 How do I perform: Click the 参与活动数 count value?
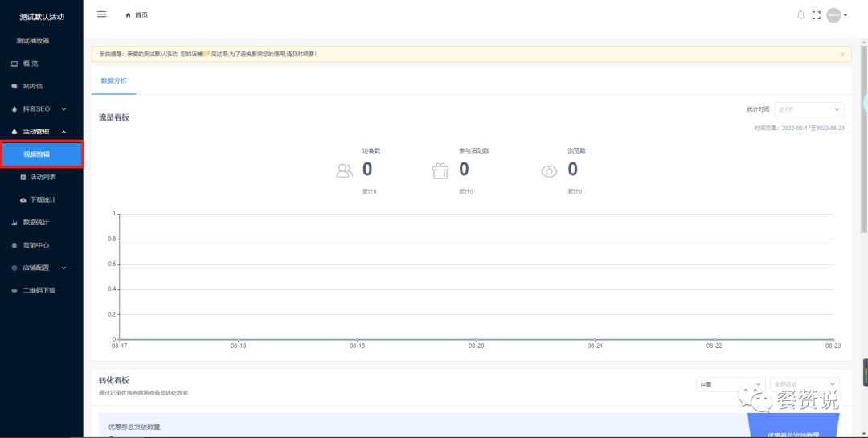(464, 170)
